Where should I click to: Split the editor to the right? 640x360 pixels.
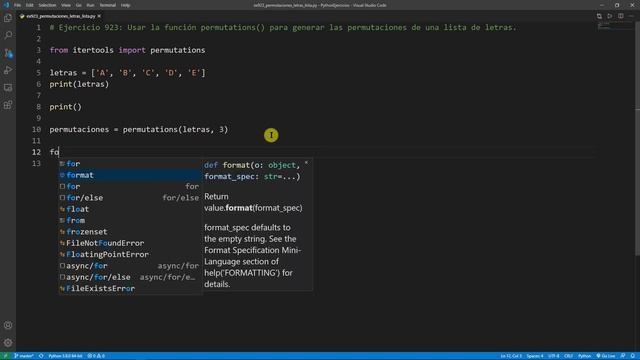point(620,16)
